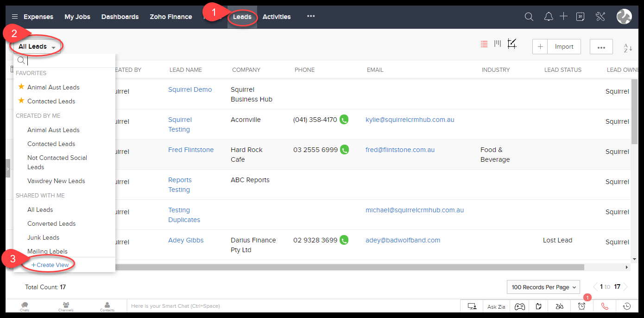Open the Dashboards tab
This screenshot has width=644, height=318.
(120, 17)
